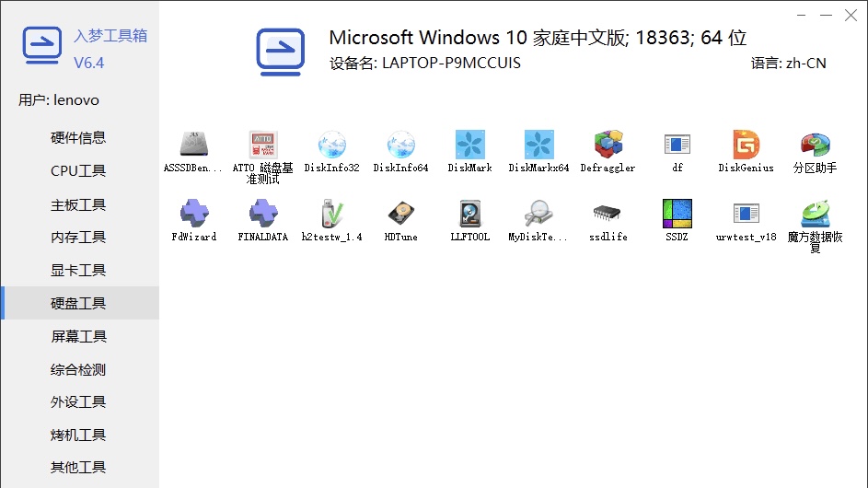Click the 语言: zh-CN label
Viewport: 868px width, 488px height.
[788, 64]
